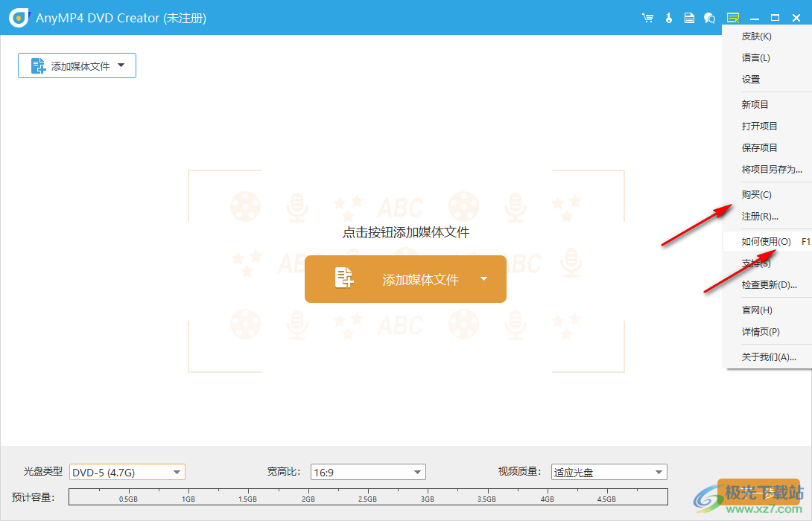Expand the 宽高比 aspect ratio dropdown
The image size is (812, 521).
pyautogui.click(x=368, y=471)
